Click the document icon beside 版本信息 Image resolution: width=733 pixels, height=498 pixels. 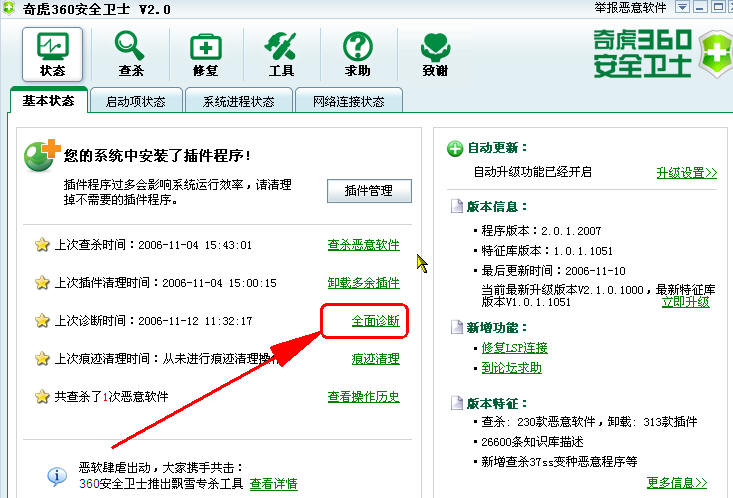tap(456, 206)
